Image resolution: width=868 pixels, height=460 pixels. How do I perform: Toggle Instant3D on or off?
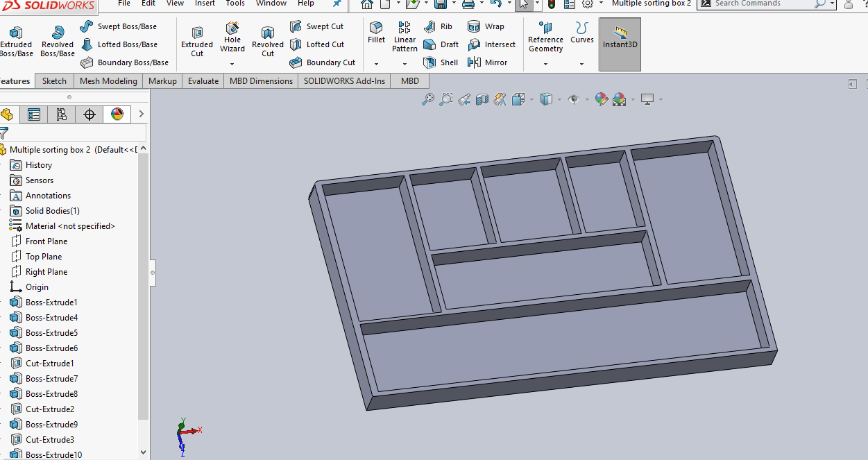[x=620, y=44]
